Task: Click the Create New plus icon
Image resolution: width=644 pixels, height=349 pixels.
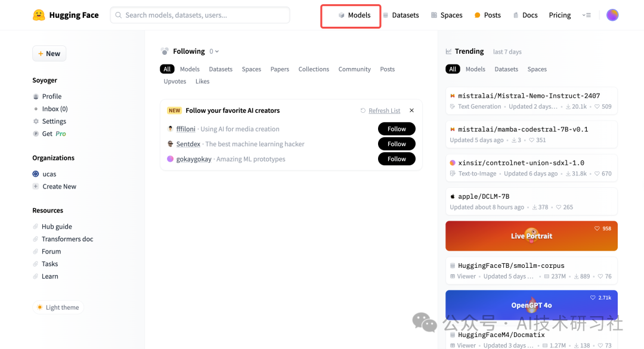Action: (36, 187)
